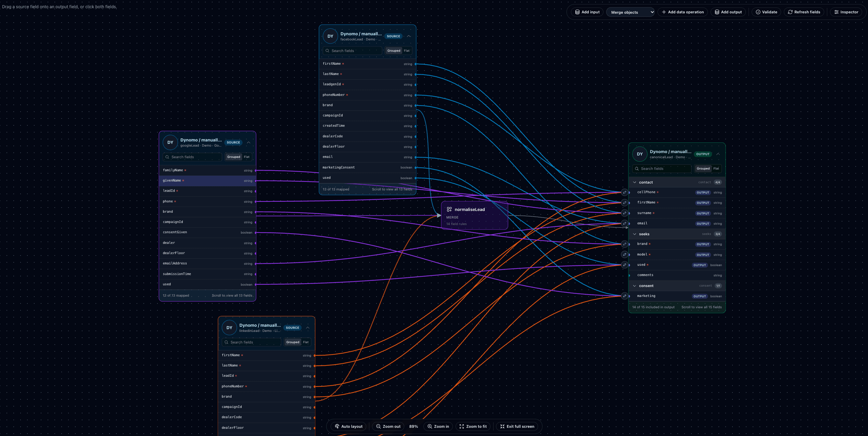The height and width of the screenshot is (436, 868).
Task: Click mapping icon beside surname output
Action: pyautogui.click(x=624, y=213)
